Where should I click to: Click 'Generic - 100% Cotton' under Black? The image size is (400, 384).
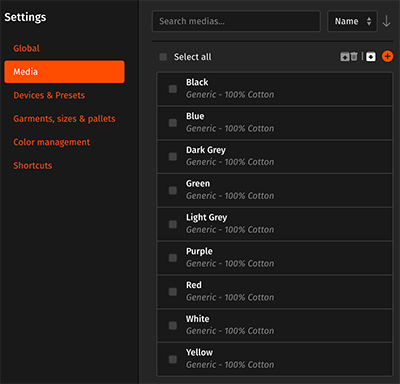click(230, 95)
